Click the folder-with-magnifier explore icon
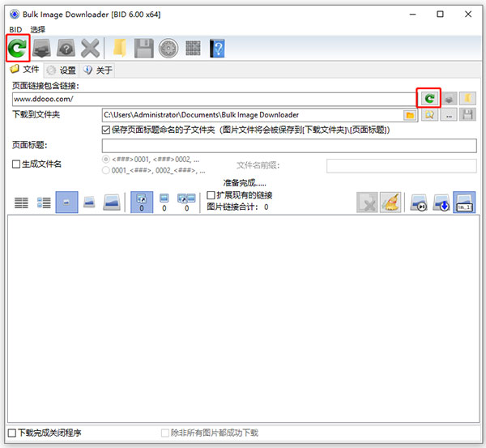The width and height of the screenshot is (486, 448). coord(429,115)
